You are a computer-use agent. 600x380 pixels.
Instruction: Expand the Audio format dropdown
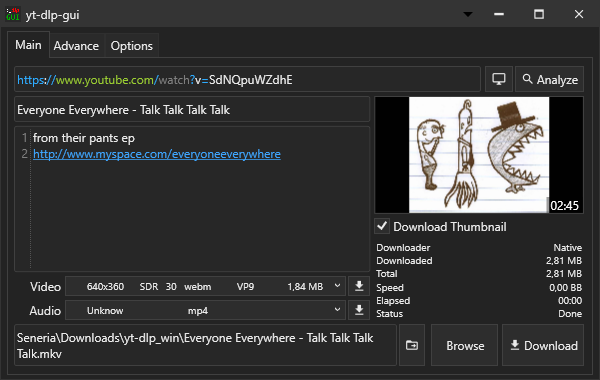[205, 310]
